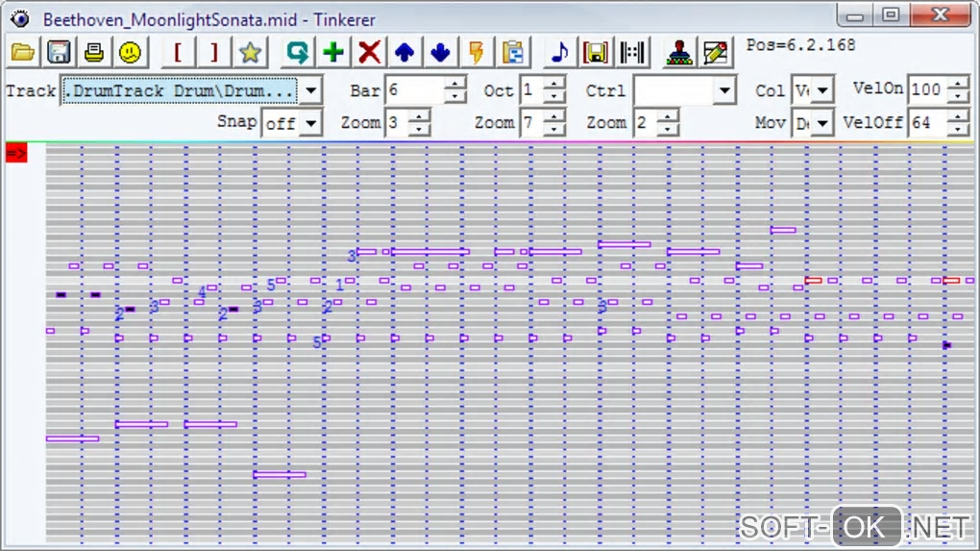Click the yellow smiley face icon

click(130, 53)
